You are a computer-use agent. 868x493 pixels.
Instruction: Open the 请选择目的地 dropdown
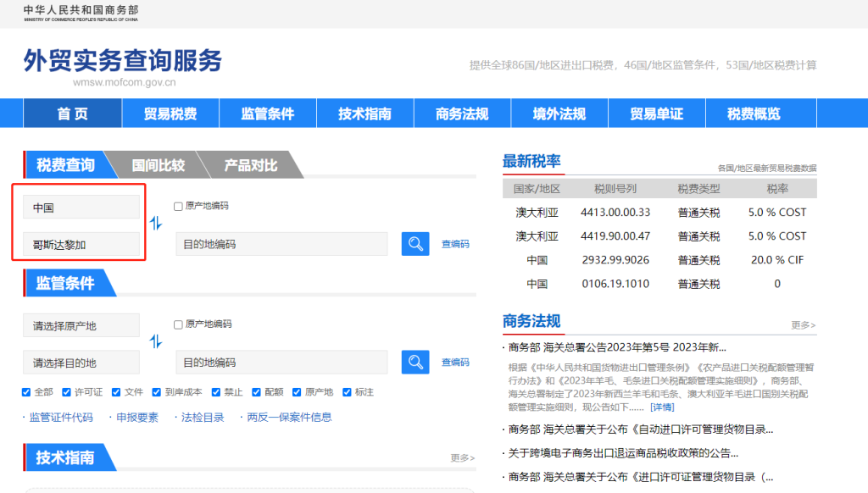81,363
